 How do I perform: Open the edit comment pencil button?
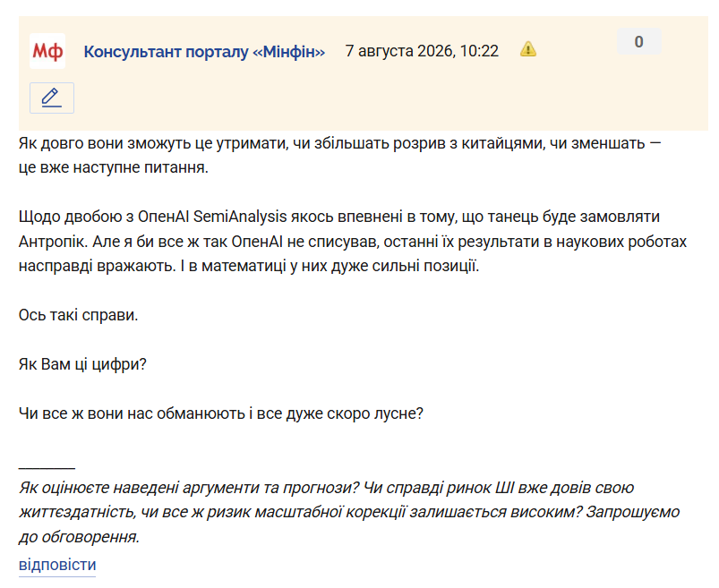pos(52,98)
